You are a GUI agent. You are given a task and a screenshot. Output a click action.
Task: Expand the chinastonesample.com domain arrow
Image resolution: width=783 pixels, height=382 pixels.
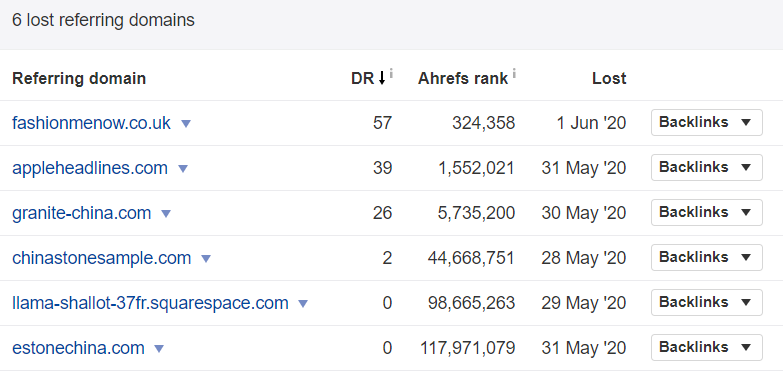[206, 259]
